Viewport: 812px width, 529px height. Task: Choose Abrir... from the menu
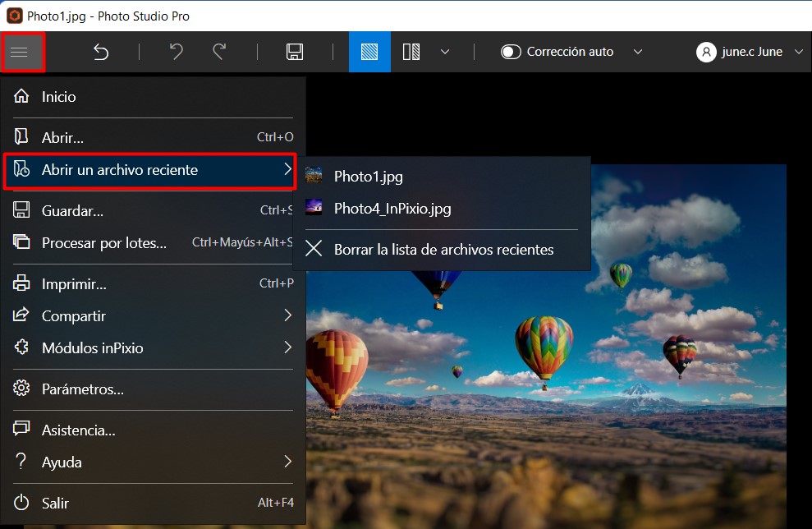click(153, 137)
